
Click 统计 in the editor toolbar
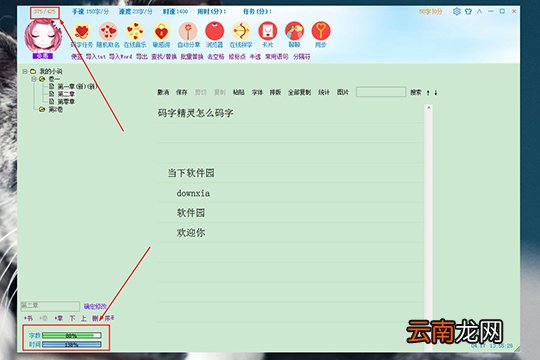point(324,92)
